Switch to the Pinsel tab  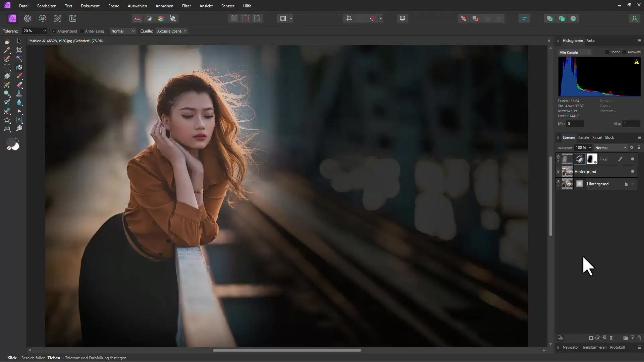597,137
